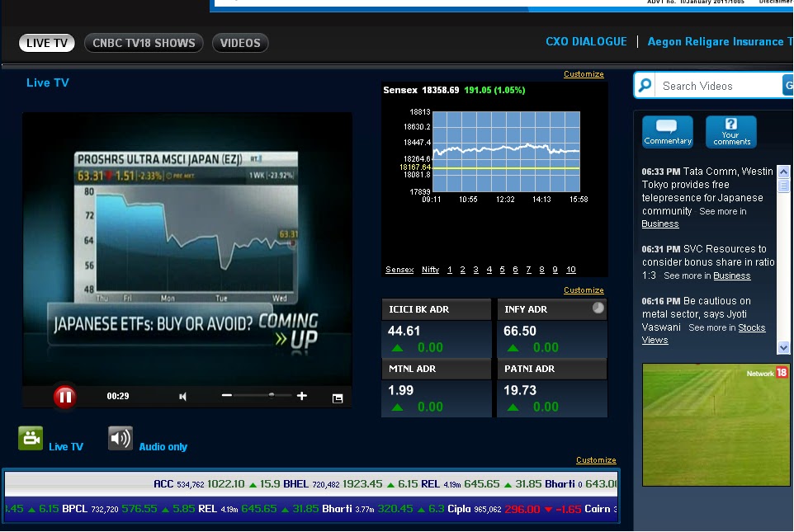This screenshot has height=532, width=794.
Task: Click Cipla in the bottom ticker
Action: [459, 509]
